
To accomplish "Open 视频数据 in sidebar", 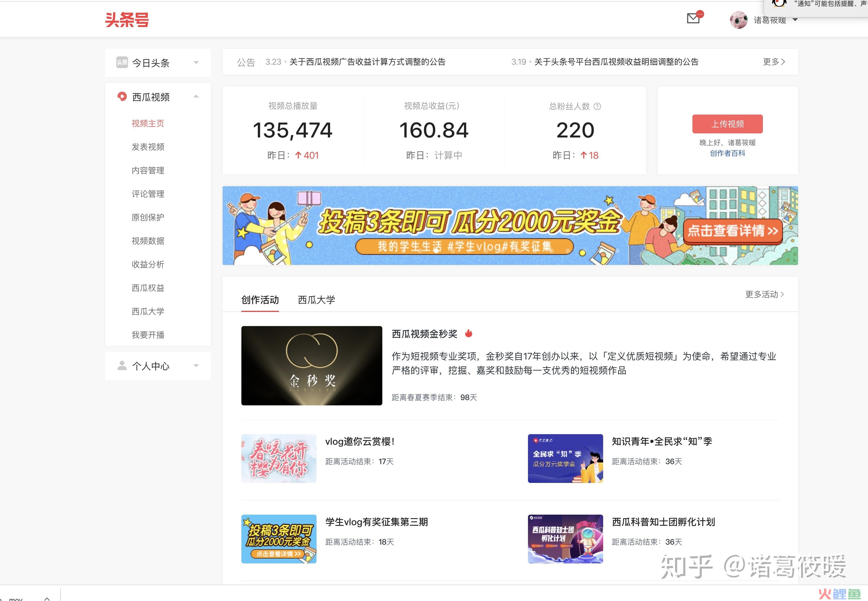I will pos(148,241).
